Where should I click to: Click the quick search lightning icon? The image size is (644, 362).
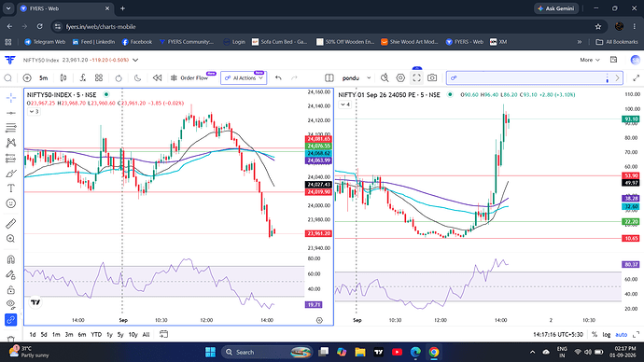[385, 78]
